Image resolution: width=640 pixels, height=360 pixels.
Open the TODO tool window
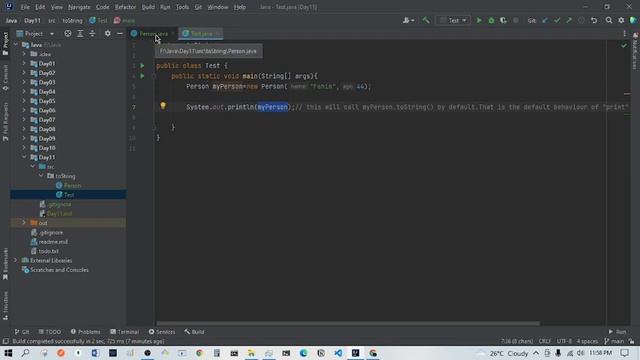(x=49, y=332)
